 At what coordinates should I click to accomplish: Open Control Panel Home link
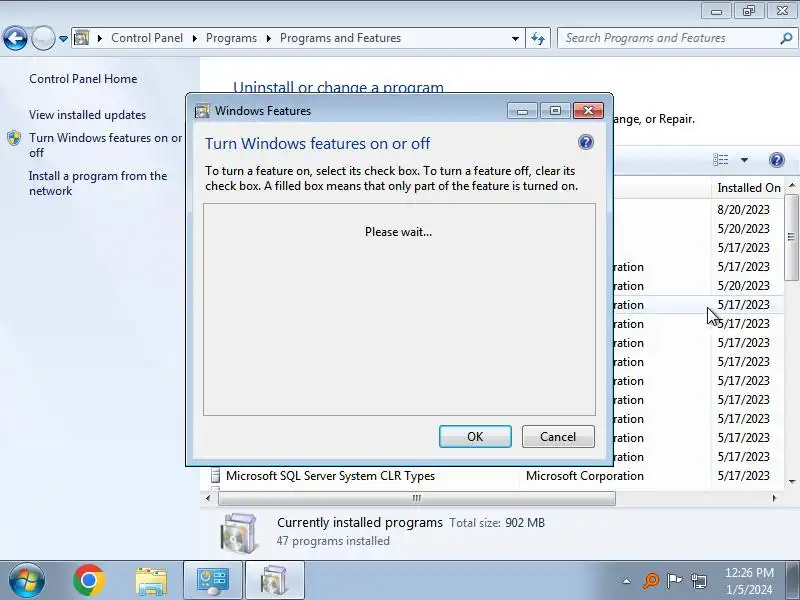point(83,79)
